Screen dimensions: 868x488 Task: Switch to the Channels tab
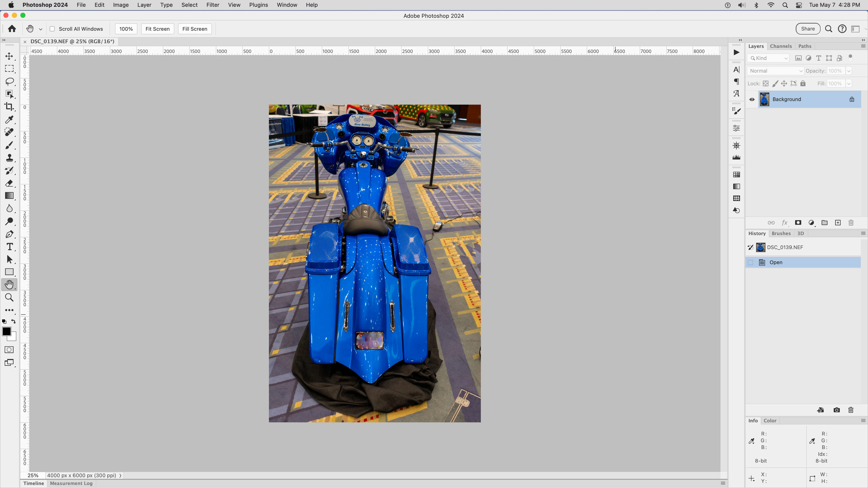[780, 46]
